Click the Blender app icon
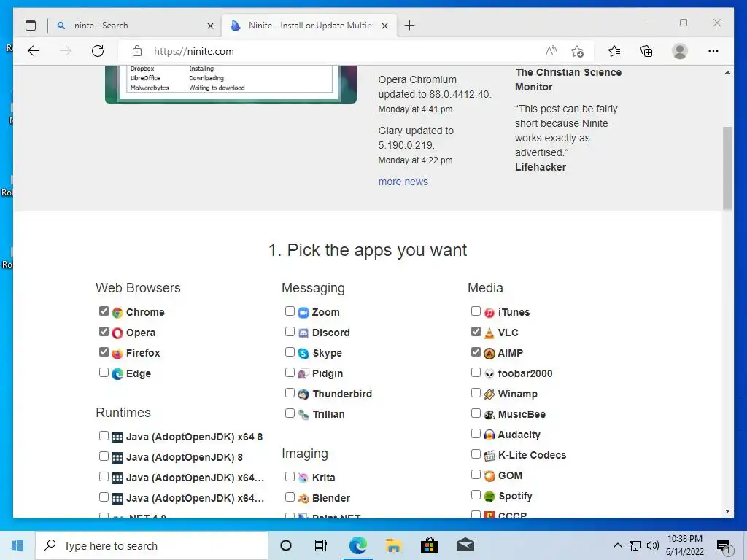The width and height of the screenshot is (747, 560). (303, 499)
